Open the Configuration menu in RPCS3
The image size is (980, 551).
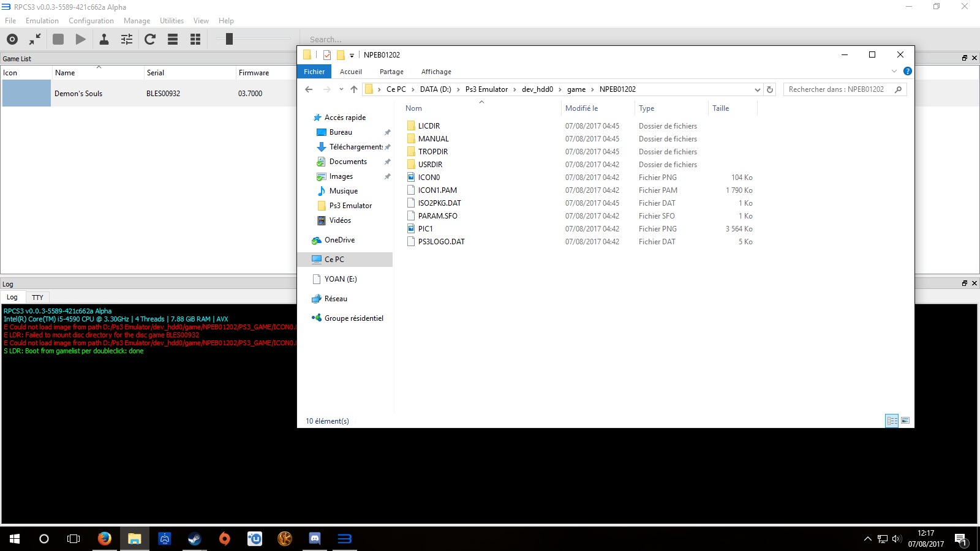tap(91, 21)
